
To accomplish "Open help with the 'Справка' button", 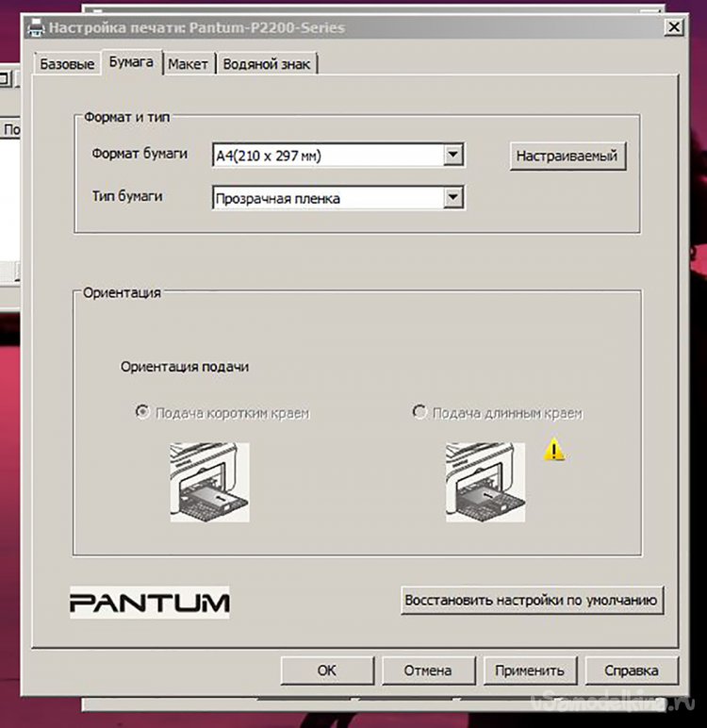I will click(x=631, y=670).
